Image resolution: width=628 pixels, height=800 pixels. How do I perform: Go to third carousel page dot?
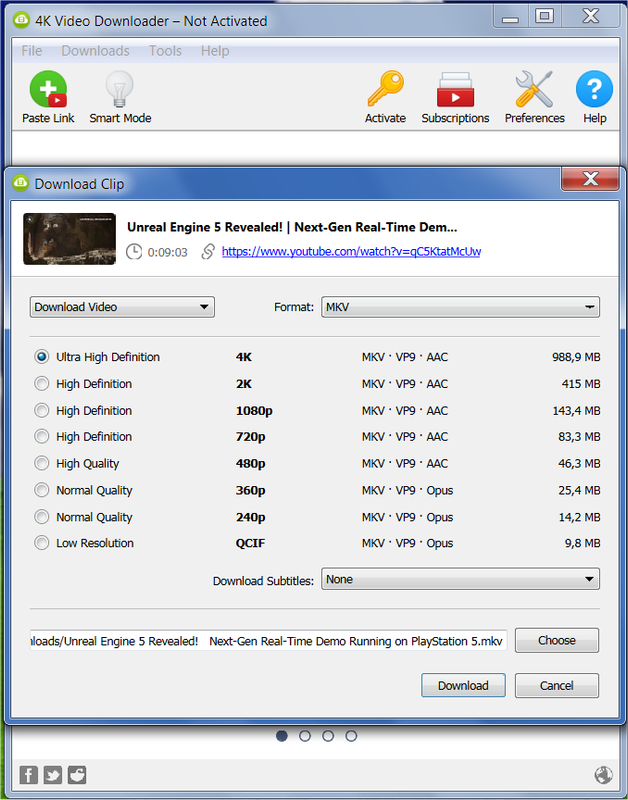[x=328, y=736]
